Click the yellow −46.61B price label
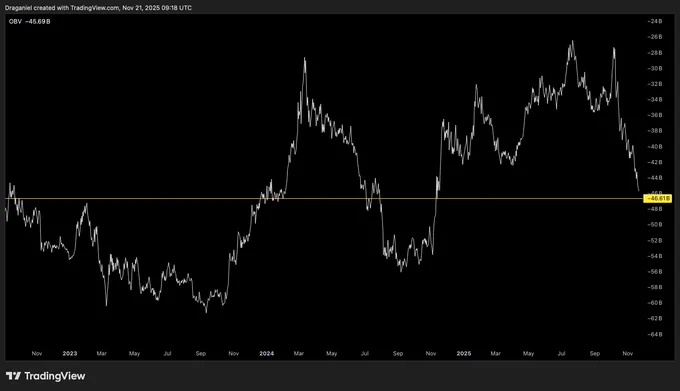 (x=658, y=199)
